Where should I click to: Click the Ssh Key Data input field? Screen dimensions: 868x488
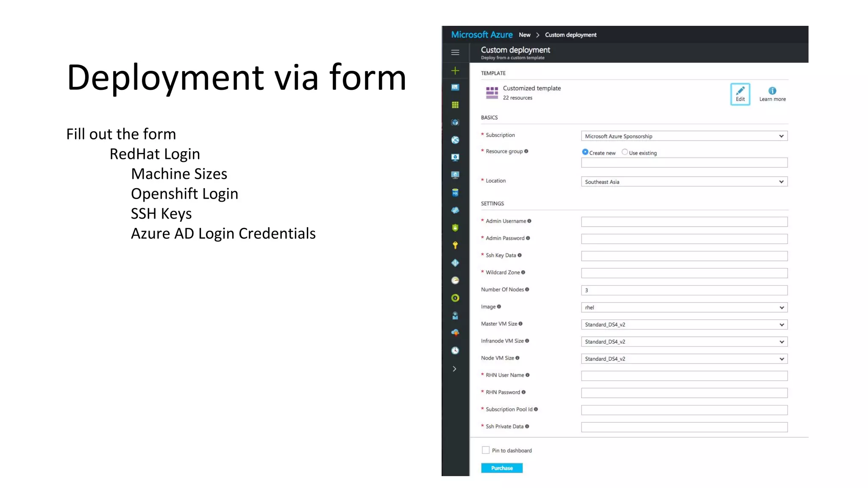pyautogui.click(x=684, y=256)
